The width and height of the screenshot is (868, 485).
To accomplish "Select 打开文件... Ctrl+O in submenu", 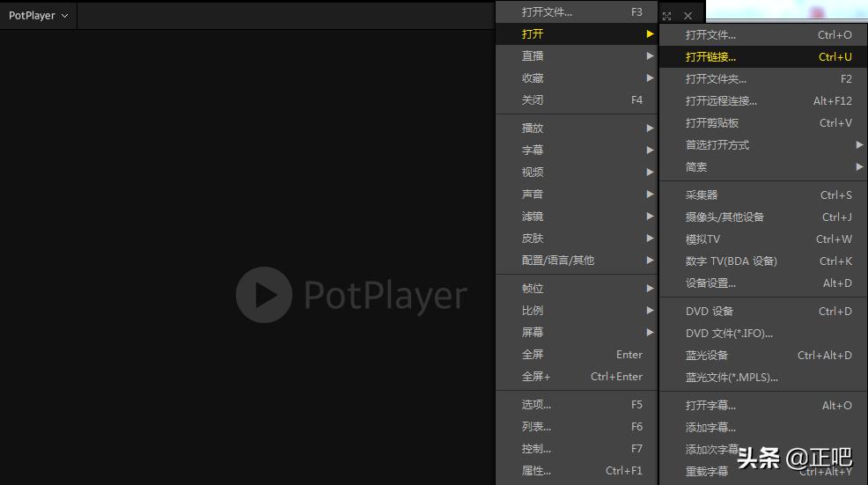I will click(x=763, y=35).
